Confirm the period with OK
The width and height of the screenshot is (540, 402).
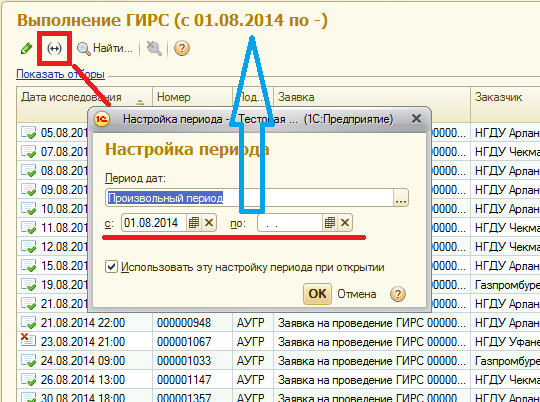317,294
